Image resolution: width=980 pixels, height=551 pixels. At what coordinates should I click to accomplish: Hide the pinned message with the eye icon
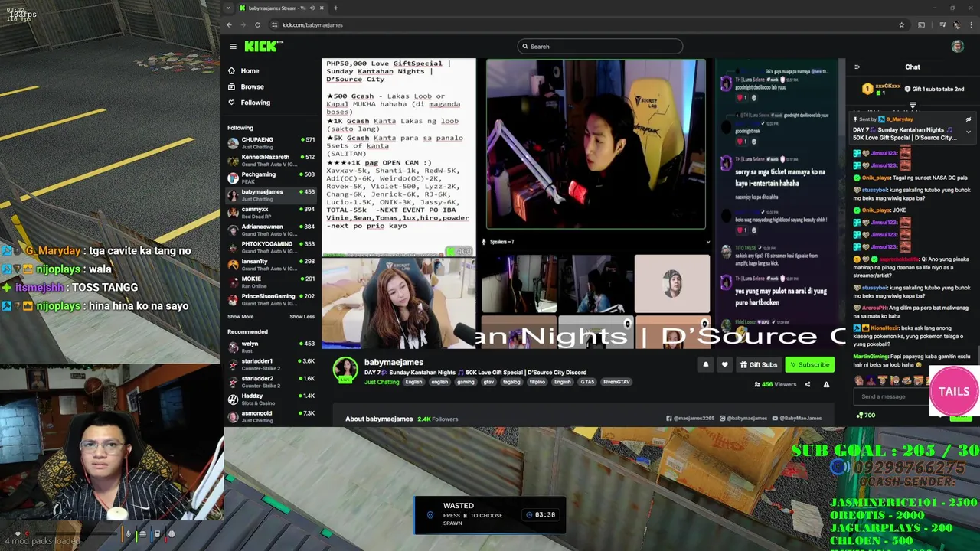(x=968, y=119)
